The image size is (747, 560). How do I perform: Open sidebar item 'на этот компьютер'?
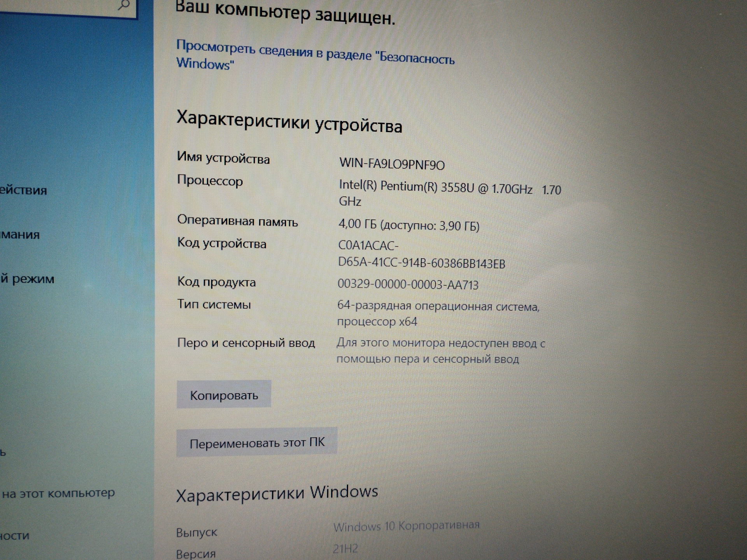[58, 493]
